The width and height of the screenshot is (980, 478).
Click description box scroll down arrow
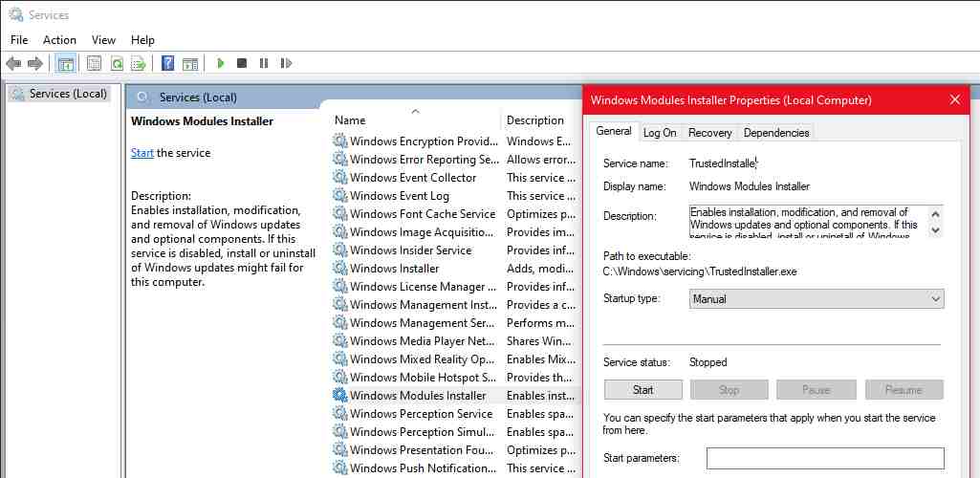tap(935, 229)
